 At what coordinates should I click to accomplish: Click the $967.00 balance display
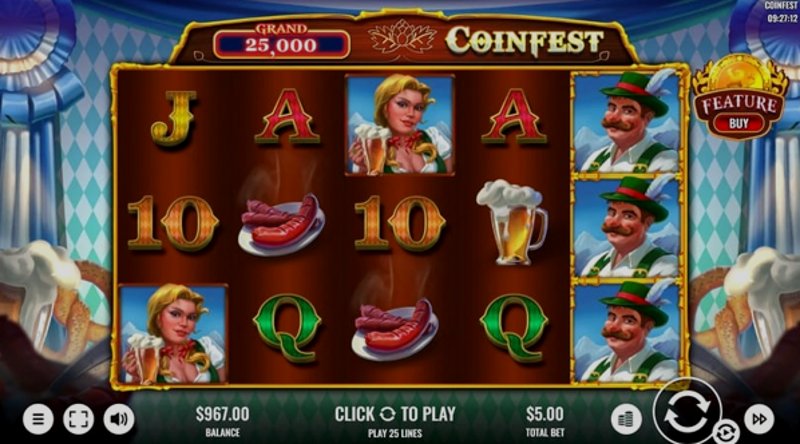[x=222, y=414]
